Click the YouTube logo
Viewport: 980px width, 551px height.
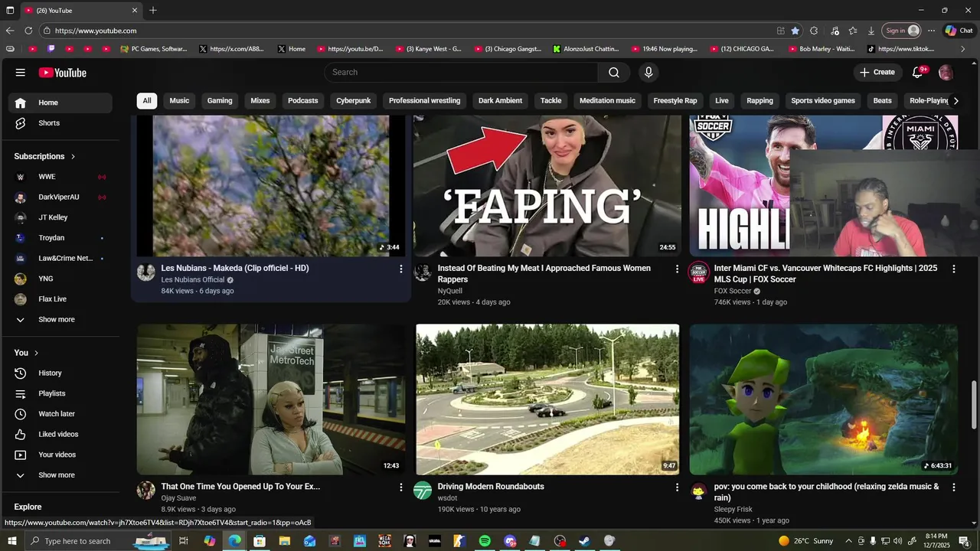point(63,73)
